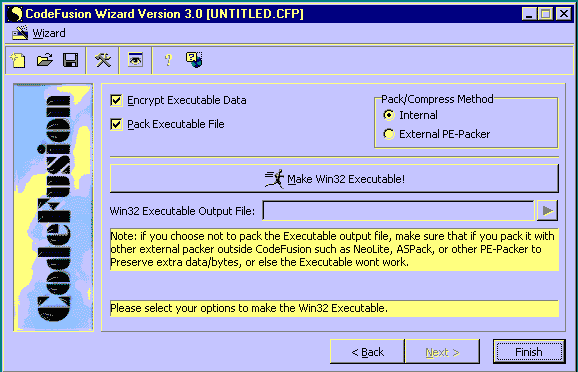The width and height of the screenshot is (578, 372).
Task: Open the tools hammer and wrench icon
Action: click(x=103, y=60)
